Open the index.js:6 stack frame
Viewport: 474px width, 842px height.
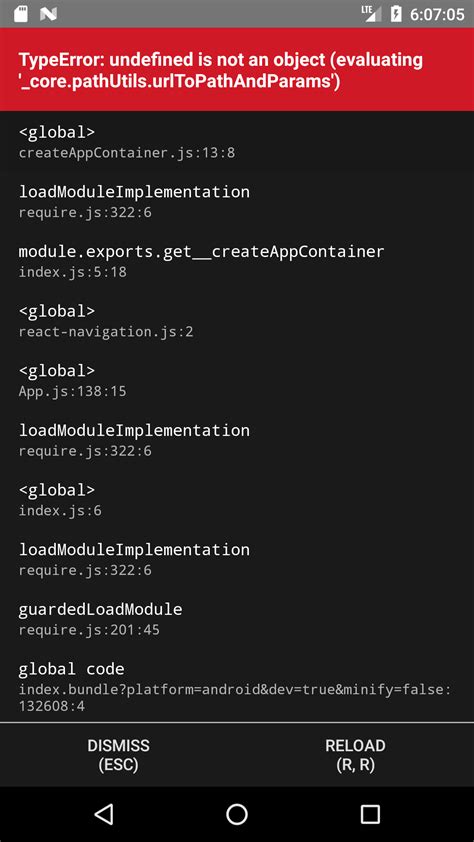[x=237, y=499]
